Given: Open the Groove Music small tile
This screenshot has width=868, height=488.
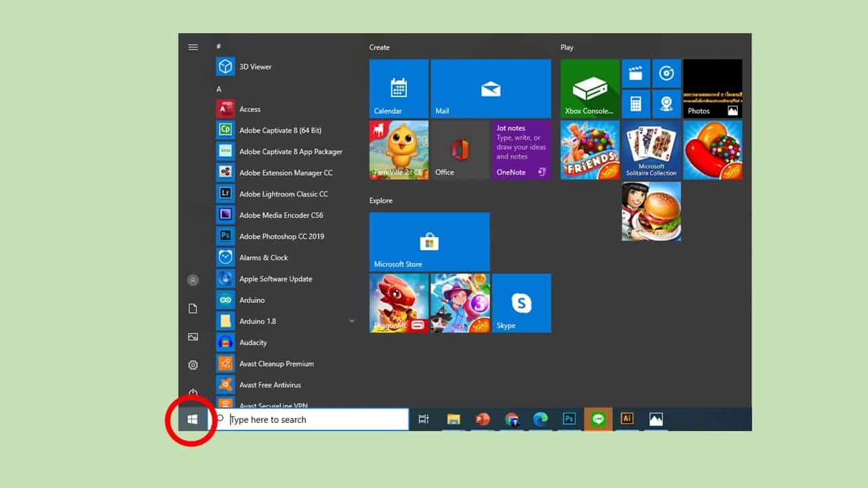Looking at the screenshot, I should [x=667, y=73].
